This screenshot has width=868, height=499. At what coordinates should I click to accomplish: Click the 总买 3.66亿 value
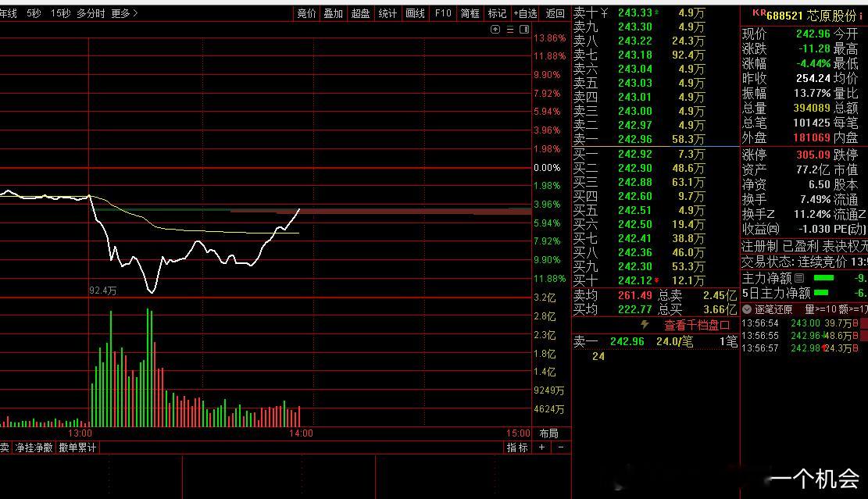720,309
